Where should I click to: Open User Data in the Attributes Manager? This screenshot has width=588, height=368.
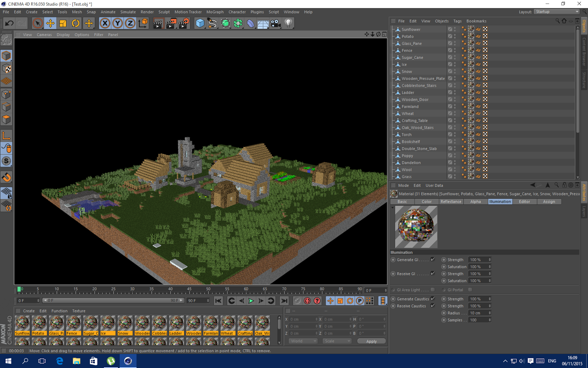[434, 185]
